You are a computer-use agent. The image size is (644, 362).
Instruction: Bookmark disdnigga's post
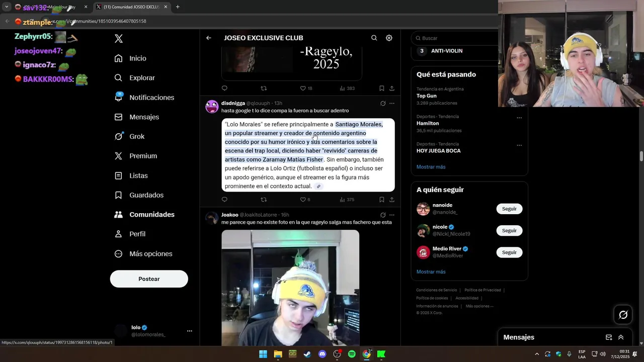pos(382,200)
